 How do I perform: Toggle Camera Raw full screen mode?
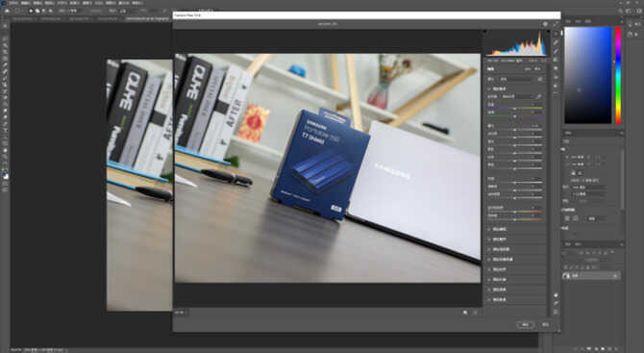point(556,24)
